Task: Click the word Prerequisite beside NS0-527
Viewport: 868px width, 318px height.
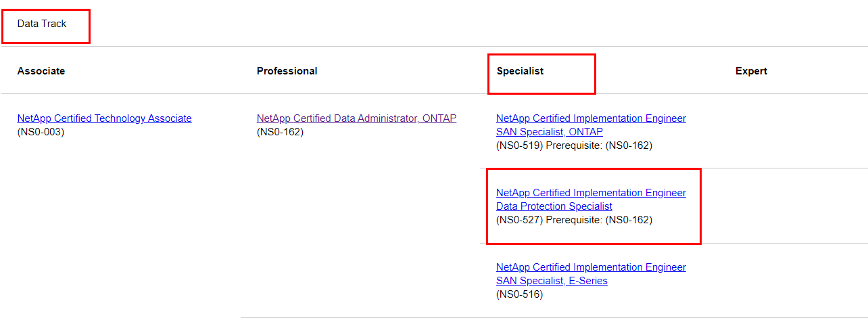Action: point(574,220)
